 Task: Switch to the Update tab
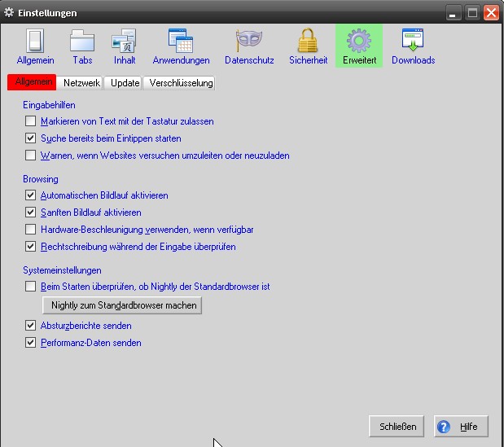(x=125, y=83)
